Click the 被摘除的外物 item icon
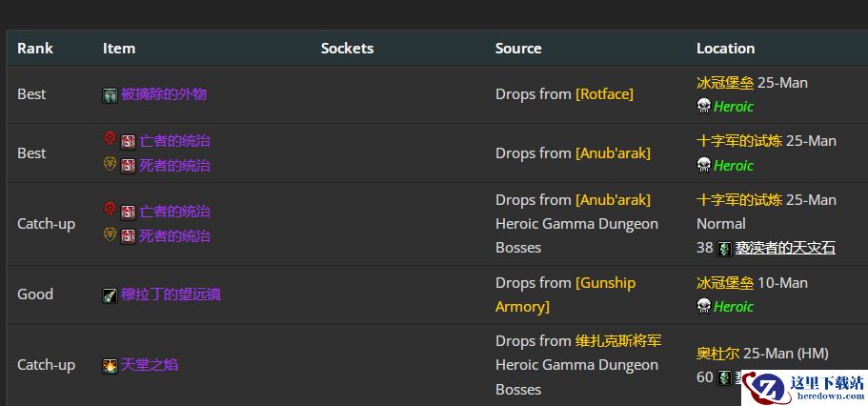Image resolution: width=868 pixels, height=406 pixels. click(111, 95)
